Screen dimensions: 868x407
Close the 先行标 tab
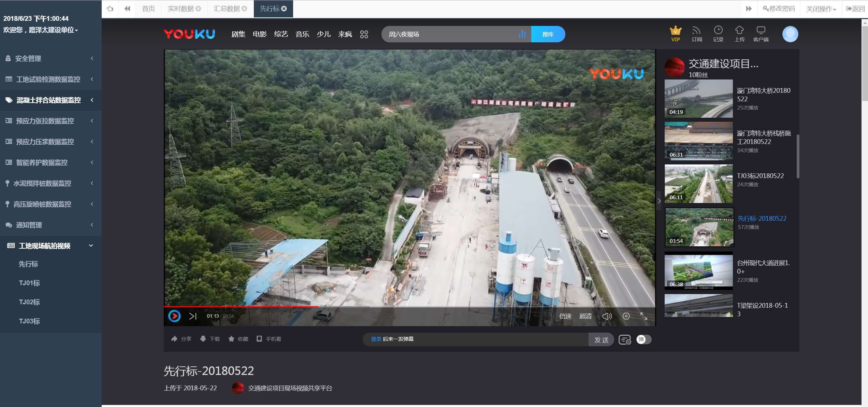point(284,9)
